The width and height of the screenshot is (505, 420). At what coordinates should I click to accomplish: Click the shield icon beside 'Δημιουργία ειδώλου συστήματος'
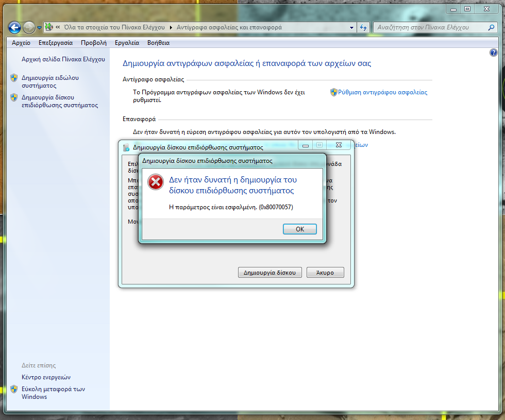14,78
